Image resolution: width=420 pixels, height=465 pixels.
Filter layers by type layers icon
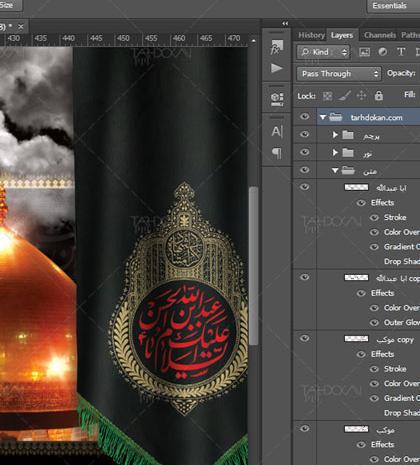click(401, 52)
